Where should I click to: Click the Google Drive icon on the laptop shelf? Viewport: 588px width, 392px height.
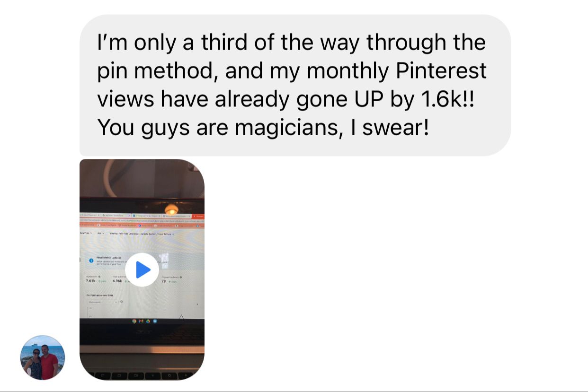(148, 321)
